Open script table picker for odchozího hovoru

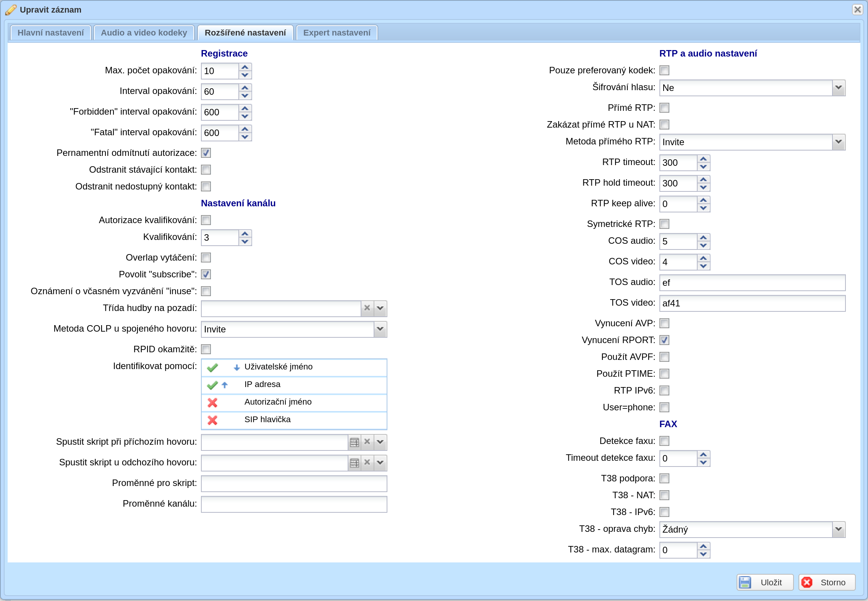pos(355,463)
